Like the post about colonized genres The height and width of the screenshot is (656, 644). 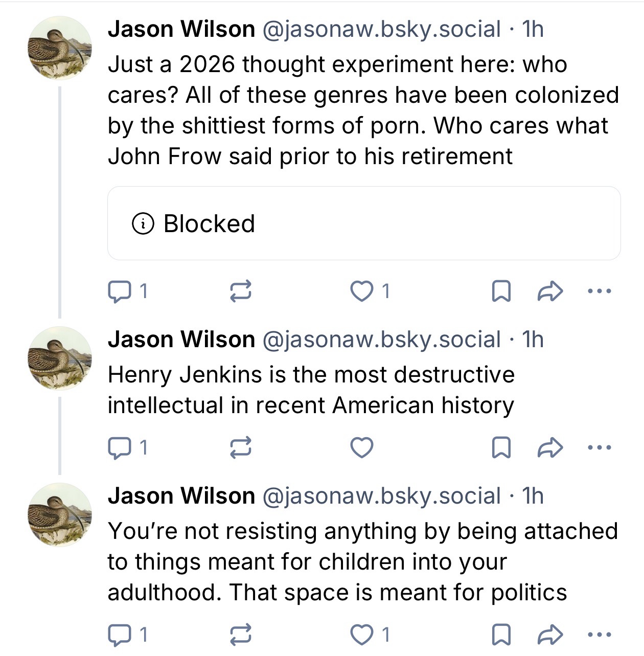(362, 291)
